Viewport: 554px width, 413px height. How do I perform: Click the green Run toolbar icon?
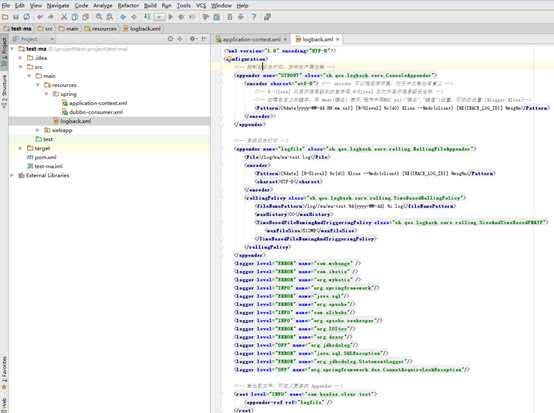pos(171,17)
